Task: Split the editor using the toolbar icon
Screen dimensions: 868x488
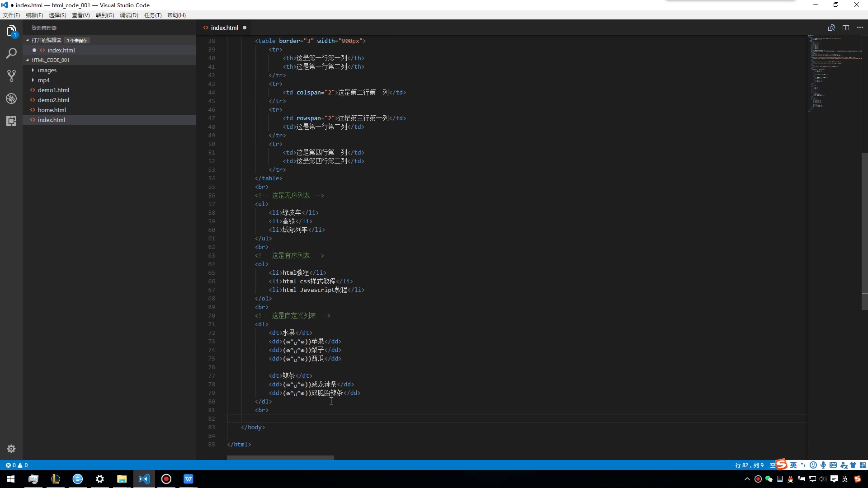Action: 846,28
